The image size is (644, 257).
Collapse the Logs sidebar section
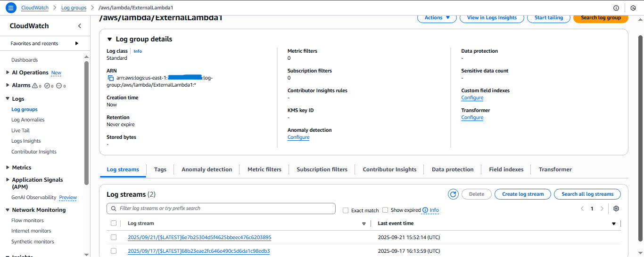pyautogui.click(x=8, y=99)
